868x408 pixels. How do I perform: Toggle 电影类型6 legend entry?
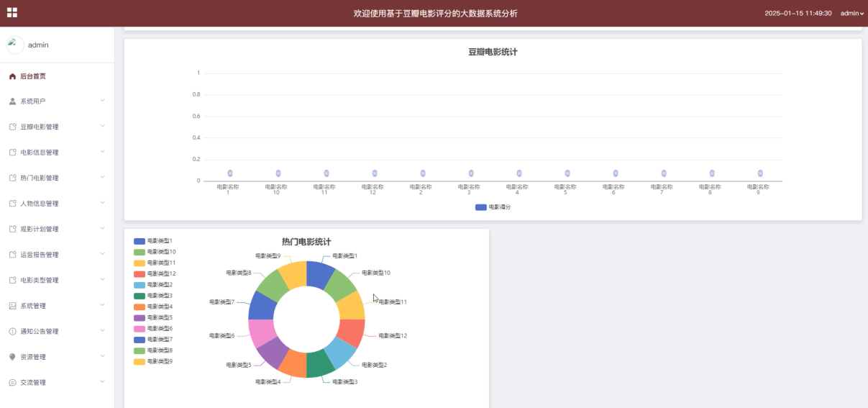point(152,328)
